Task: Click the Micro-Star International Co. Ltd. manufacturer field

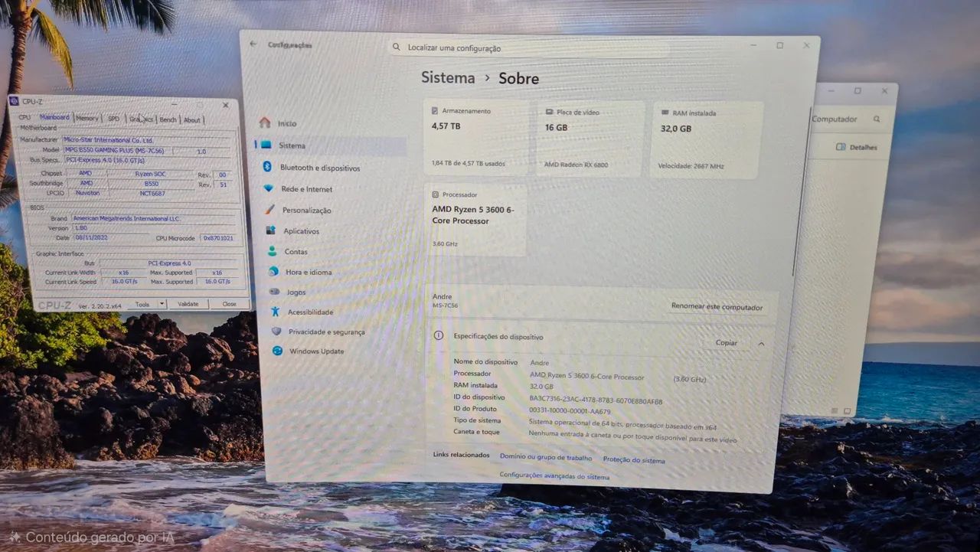Action: 148,140
